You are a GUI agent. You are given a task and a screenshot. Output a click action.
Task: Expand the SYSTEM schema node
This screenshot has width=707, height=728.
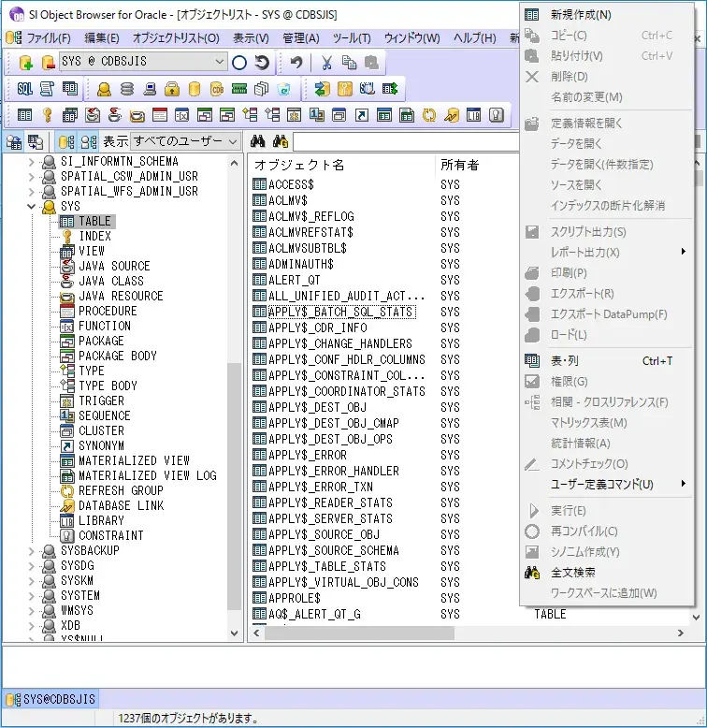pos(32,595)
